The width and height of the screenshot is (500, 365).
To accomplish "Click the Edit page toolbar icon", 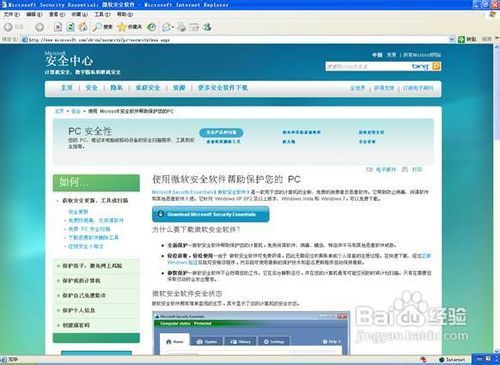I will 194,27.
